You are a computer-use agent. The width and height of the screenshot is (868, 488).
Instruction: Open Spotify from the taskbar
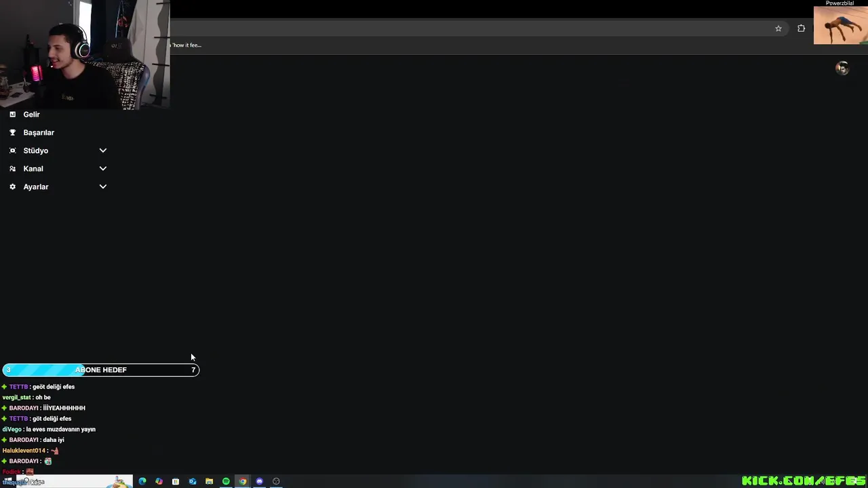pos(226,481)
